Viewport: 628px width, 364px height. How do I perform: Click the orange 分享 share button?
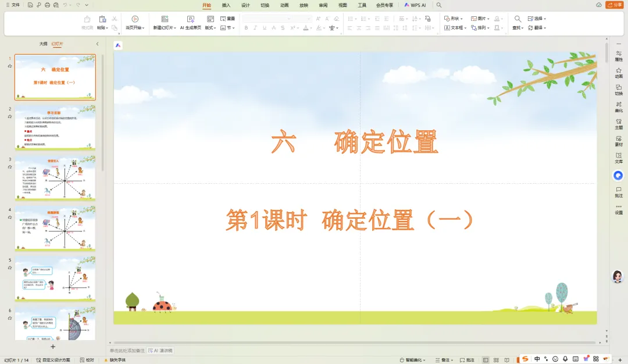(x=615, y=5)
